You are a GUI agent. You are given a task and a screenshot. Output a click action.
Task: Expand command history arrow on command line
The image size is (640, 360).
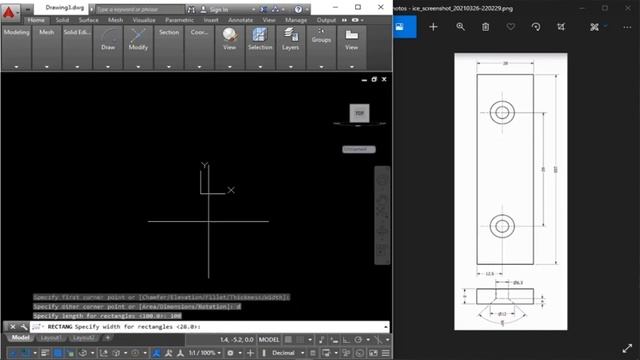click(385, 327)
